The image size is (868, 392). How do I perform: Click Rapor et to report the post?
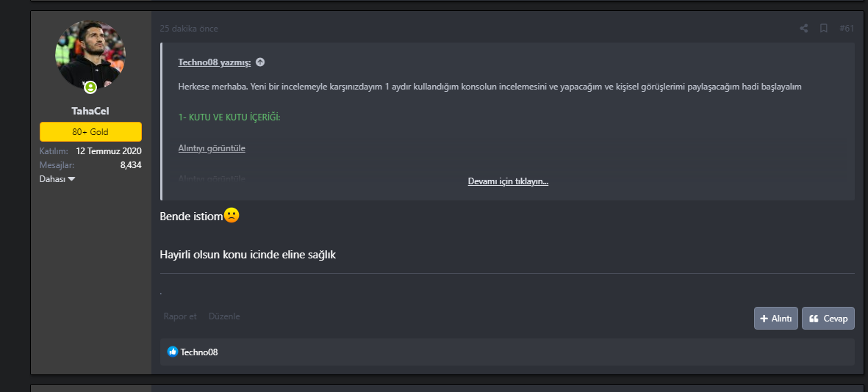pos(180,316)
